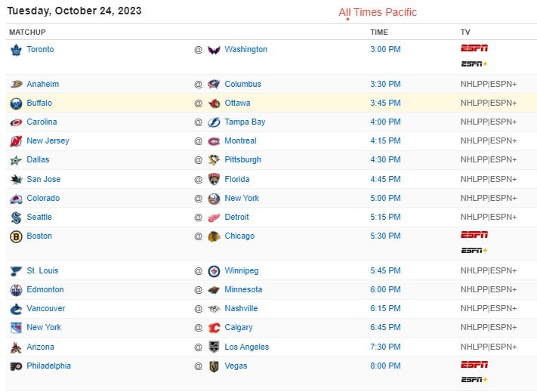This screenshot has width=537, height=392.
Task: Open the Columbus team link
Action: pyautogui.click(x=242, y=85)
